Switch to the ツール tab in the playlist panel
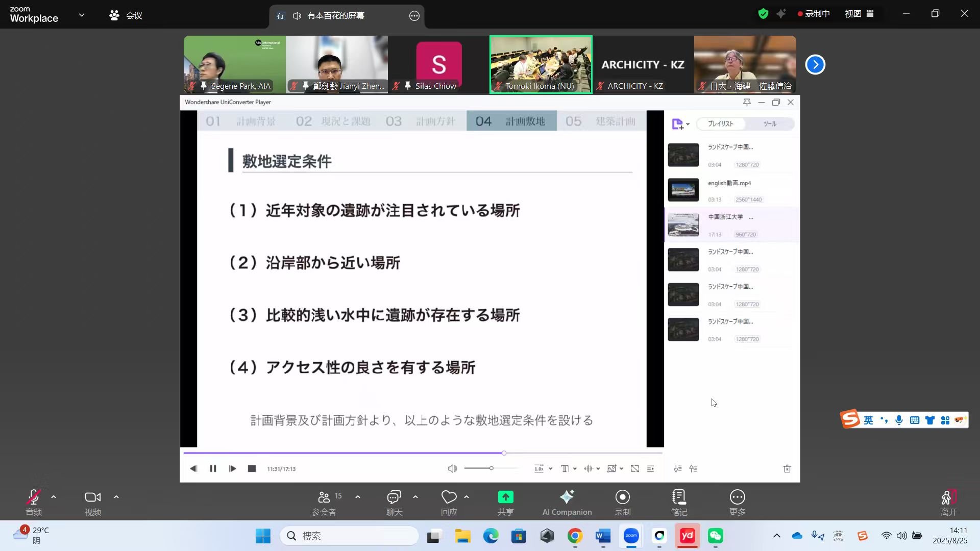Viewport: 980px width, 551px height. (770, 123)
